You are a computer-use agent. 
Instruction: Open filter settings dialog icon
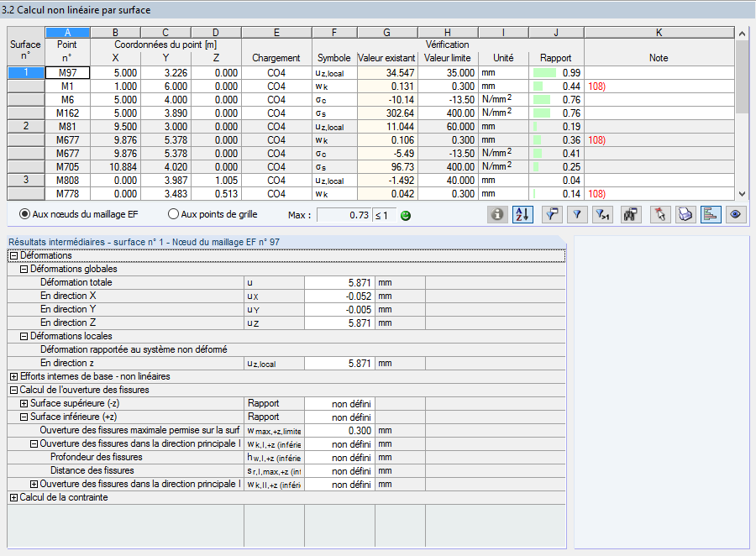(552, 214)
